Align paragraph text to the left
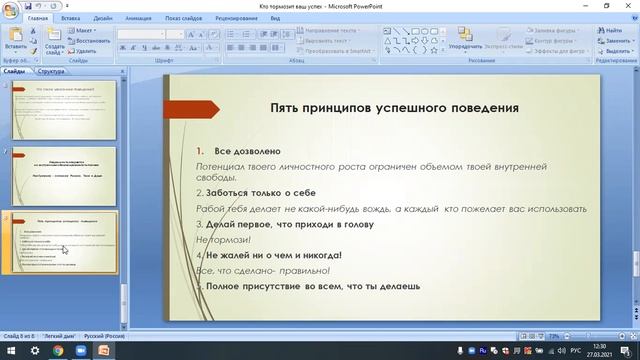Screen dimensions: 640x360 click(230, 48)
